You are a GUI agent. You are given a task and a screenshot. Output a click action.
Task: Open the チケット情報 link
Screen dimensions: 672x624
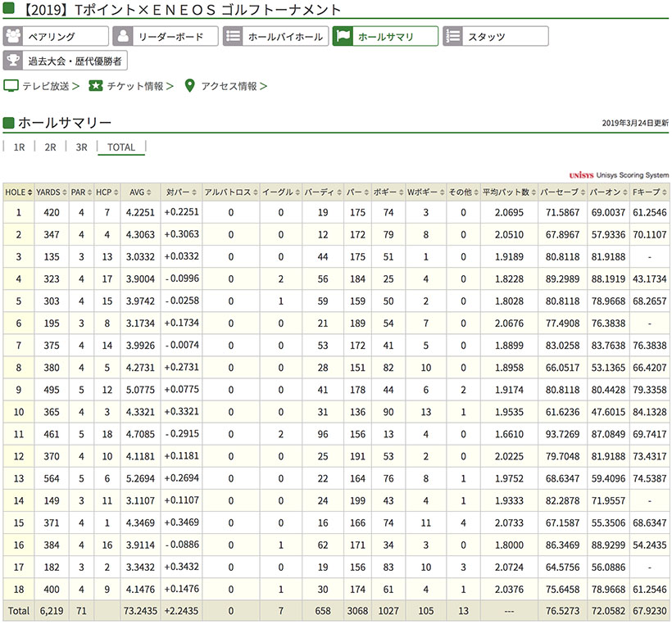point(135,86)
